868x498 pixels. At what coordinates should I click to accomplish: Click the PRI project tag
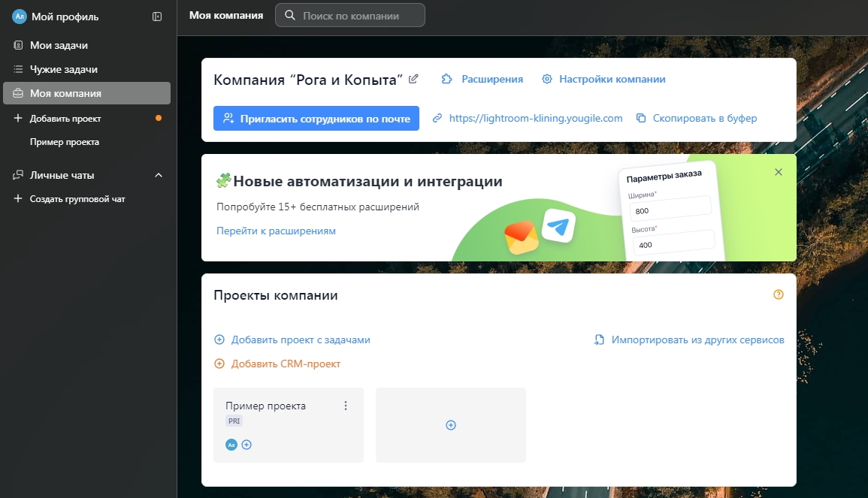point(234,421)
